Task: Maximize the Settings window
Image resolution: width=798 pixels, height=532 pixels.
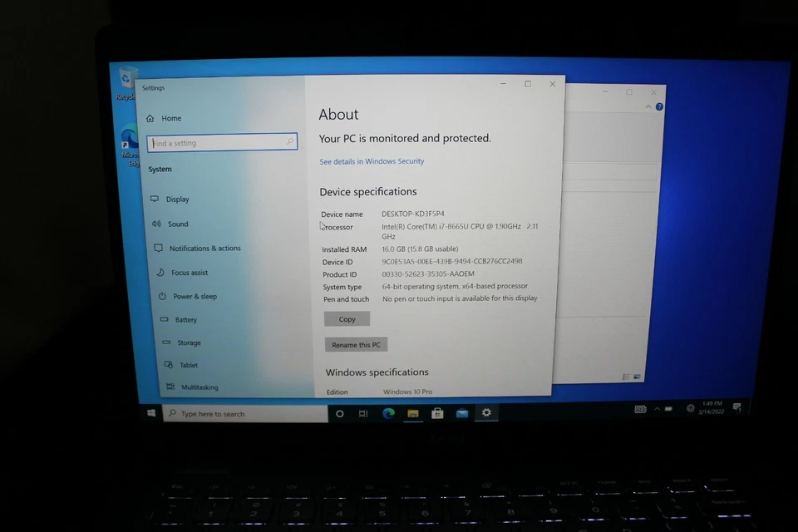Action: click(x=528, y=83)
